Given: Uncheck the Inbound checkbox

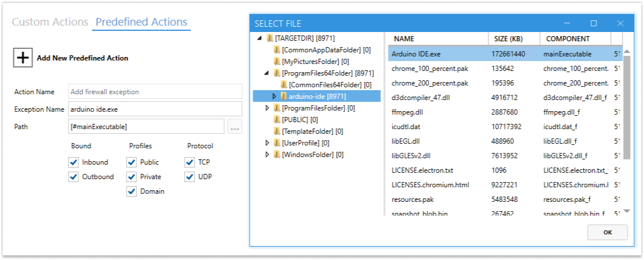Looking at the screenshot, I should pos(74,162).
